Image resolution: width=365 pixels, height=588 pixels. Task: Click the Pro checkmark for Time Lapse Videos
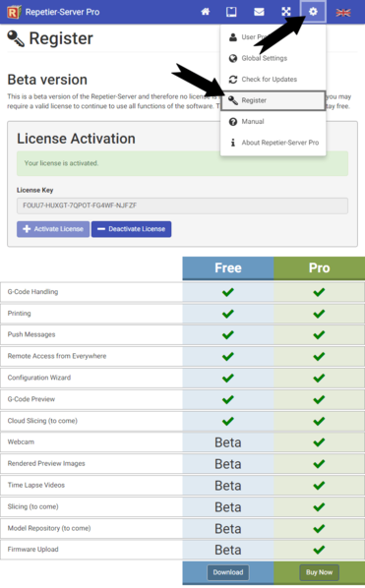319,486
